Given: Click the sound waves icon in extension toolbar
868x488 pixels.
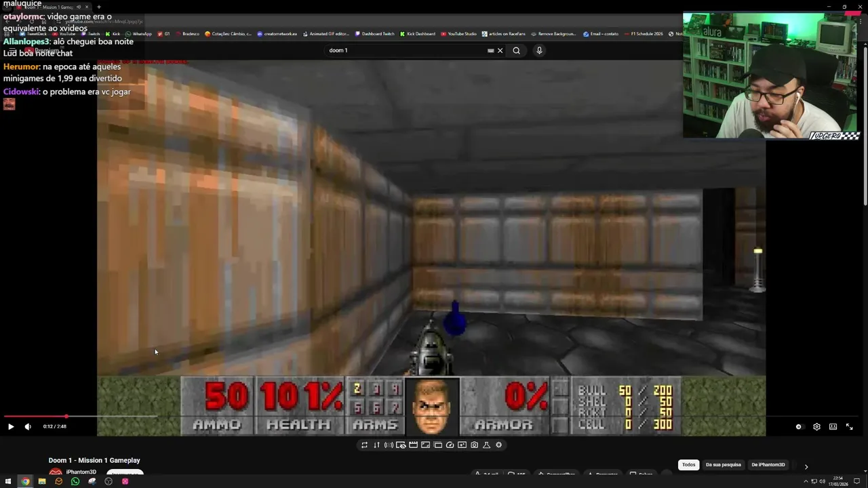Looking at the screenshot, I should 389,445.
